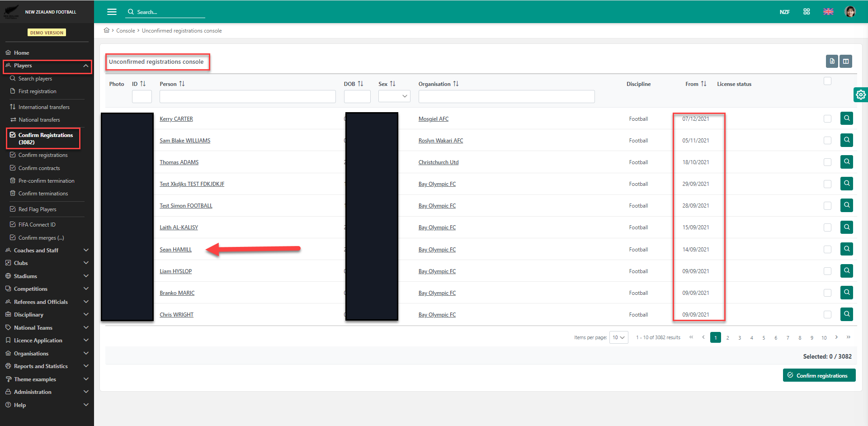The height and width of the screenshot is (426, 868).
Task: Open the Sex filter dropdown
Action: (394, 96)
